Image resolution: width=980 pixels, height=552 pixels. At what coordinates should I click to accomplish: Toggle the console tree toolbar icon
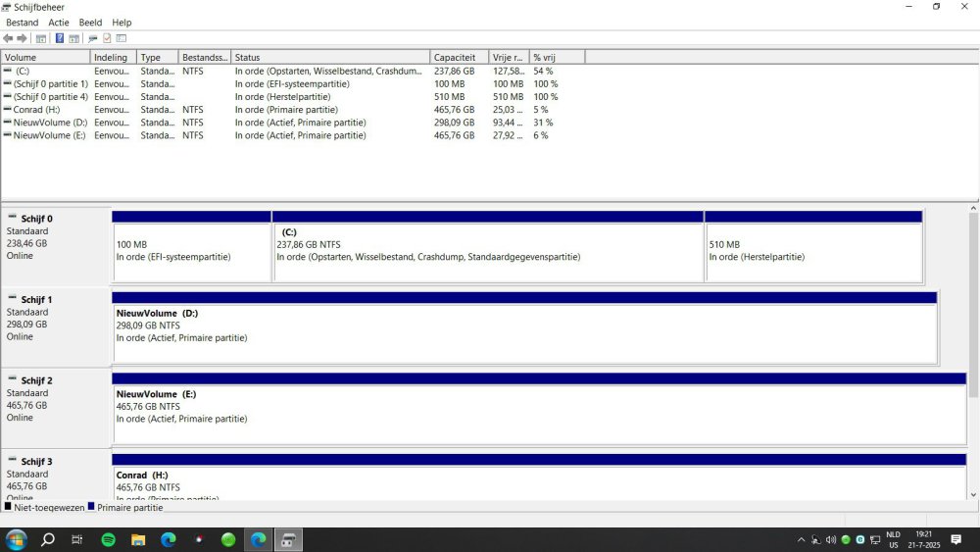tap(41, 39)
